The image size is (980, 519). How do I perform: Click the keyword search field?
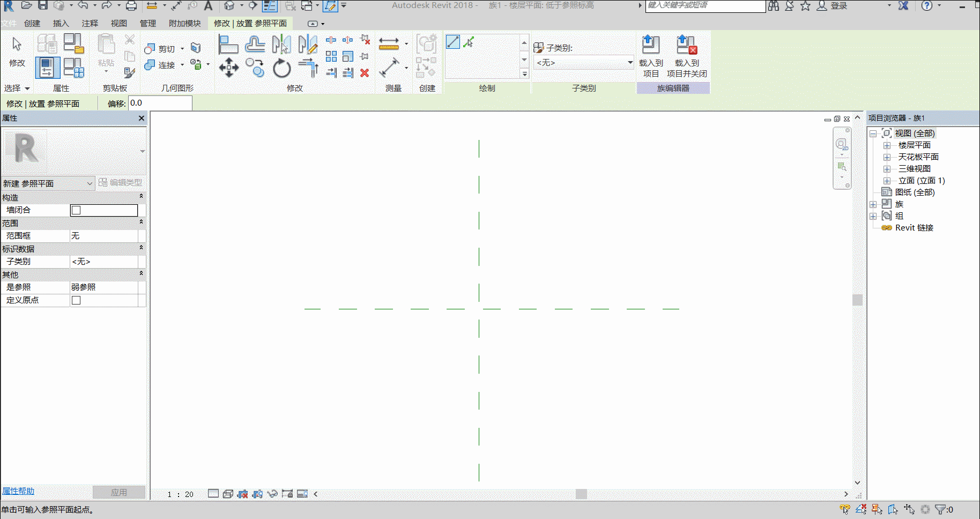pos(706,6)
